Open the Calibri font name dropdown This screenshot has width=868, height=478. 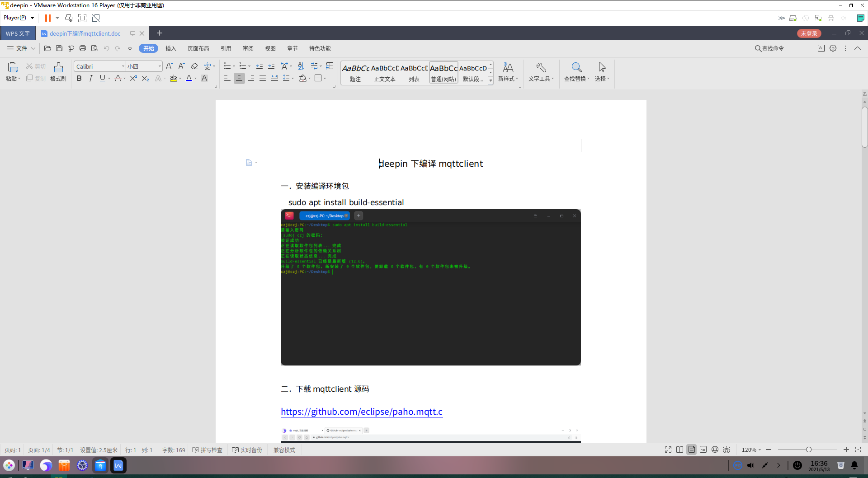[x=123, y=66]
